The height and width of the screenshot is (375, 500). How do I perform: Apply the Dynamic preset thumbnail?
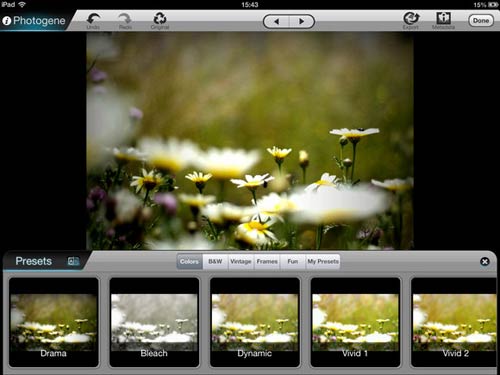tap(255, 322)
